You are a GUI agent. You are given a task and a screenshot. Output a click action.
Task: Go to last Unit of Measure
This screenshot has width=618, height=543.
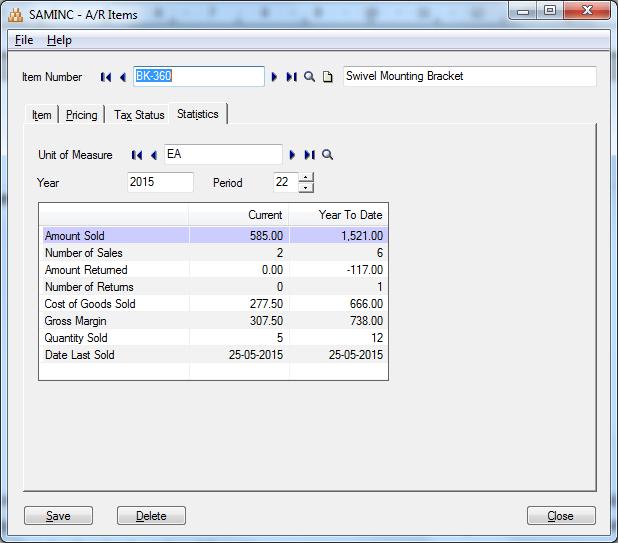point(309,155)
